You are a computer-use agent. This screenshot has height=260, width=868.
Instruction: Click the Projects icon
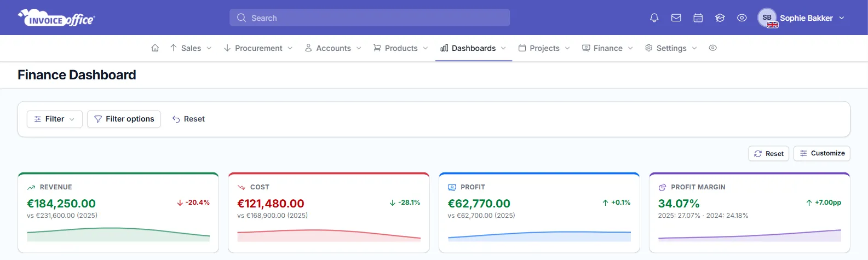522,48
